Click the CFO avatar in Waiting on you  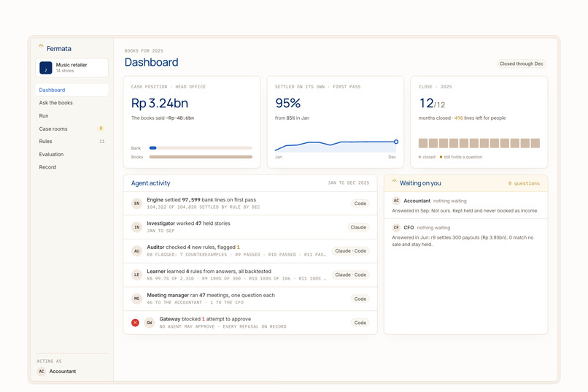(x=396, y=227)
